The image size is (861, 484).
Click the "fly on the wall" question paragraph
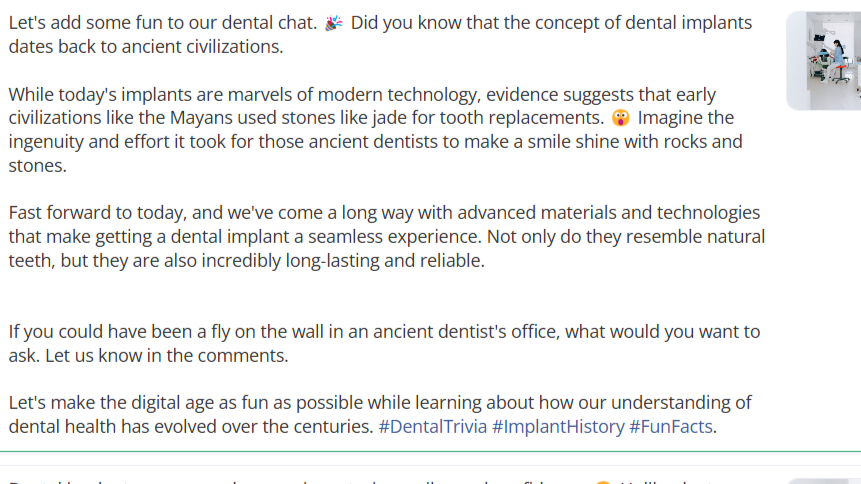pyautogui.click(x=384, y=343)
